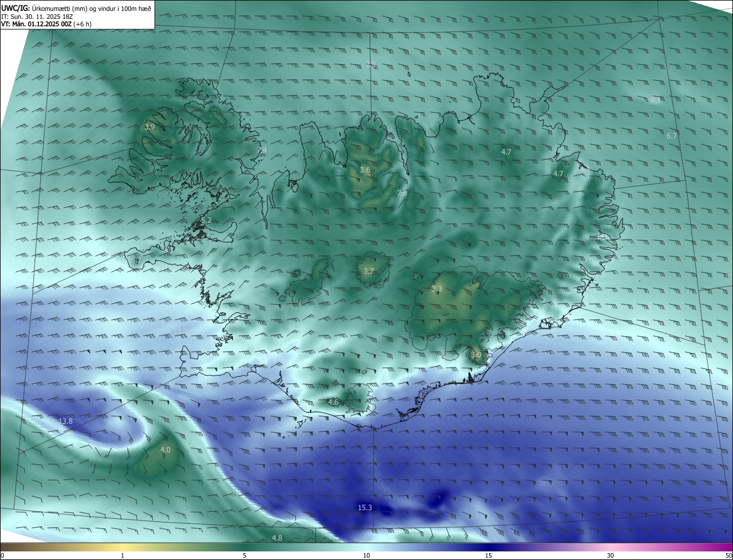Click the 3.7 value label on the map
This screenshot has width=733, height=560.
(368, 271)
